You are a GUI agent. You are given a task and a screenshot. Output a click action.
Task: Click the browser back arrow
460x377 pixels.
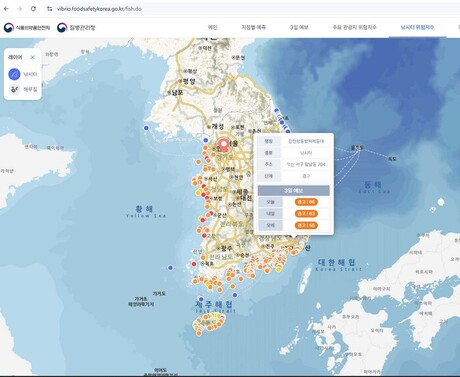[6, 9]
